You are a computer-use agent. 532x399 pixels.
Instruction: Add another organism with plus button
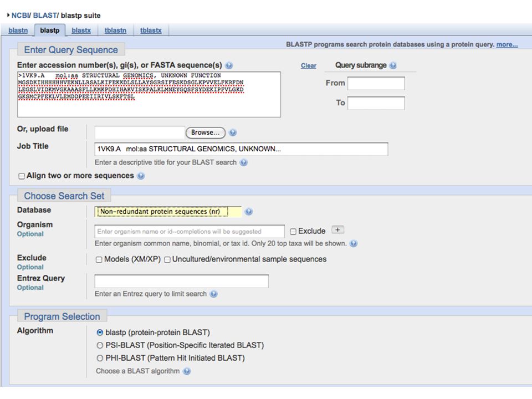coord(337,230)
